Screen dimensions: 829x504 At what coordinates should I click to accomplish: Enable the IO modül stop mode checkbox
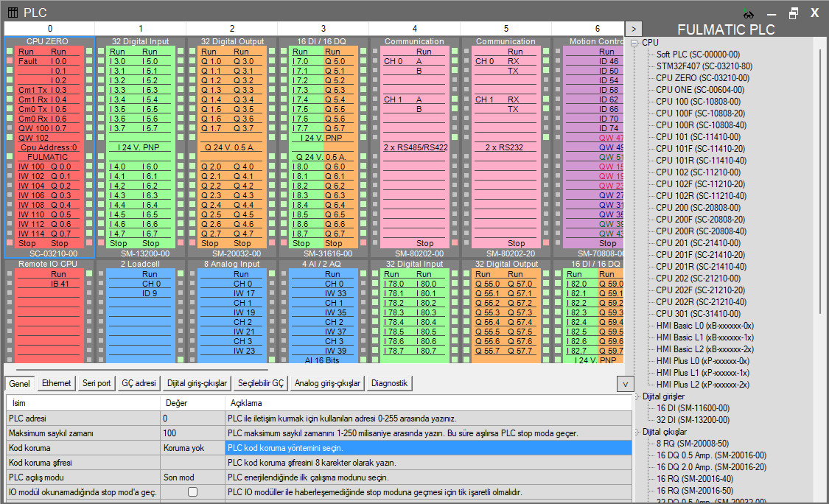[x=192, y=491]
